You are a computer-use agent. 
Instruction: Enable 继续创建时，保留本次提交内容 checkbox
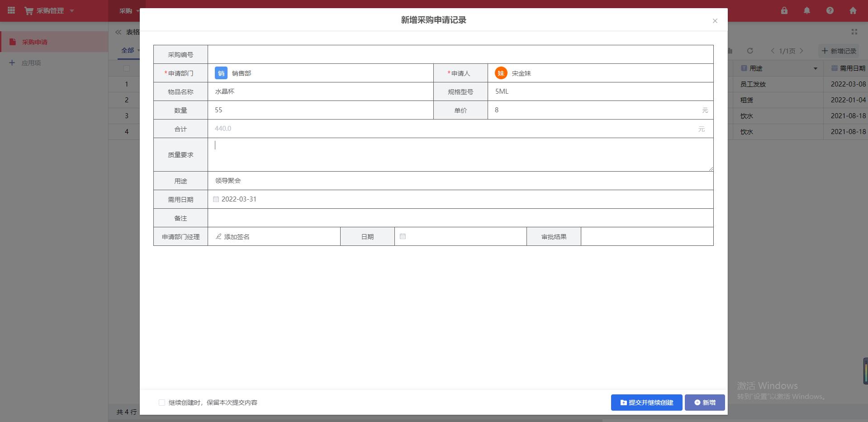[162, 402]
